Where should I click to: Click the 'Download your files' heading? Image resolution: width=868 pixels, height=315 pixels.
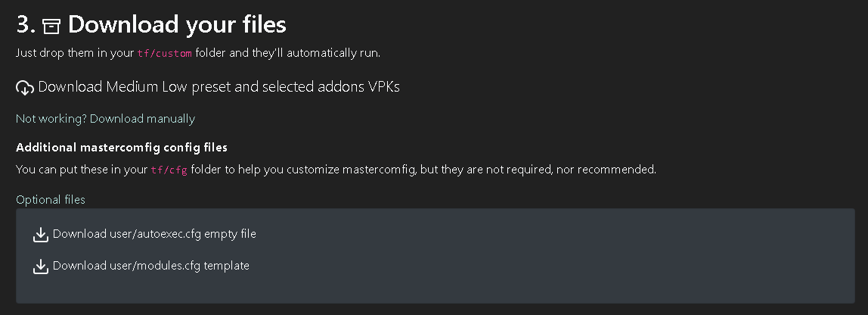(x=177, y=25)
